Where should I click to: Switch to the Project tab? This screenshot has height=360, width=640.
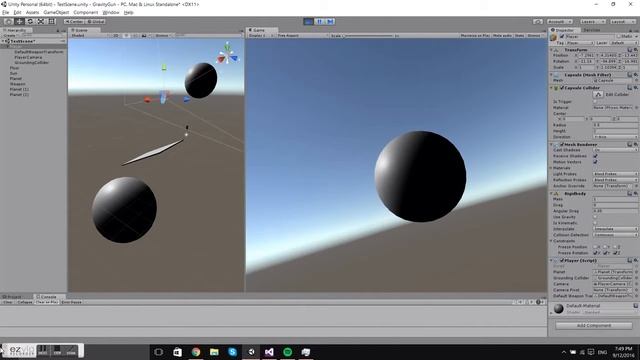13,297
